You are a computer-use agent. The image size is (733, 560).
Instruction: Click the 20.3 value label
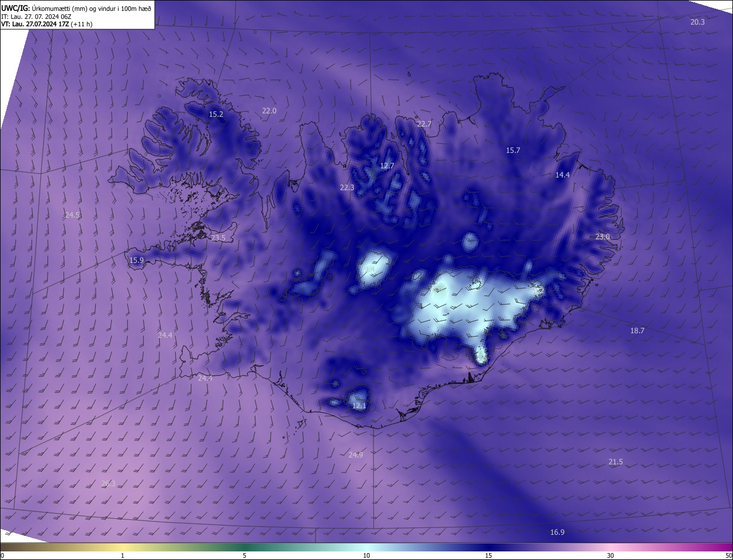tap(697, 22)
